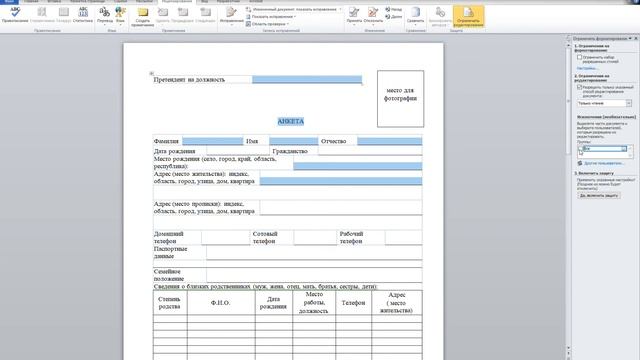Click the Дата рождения label in form
This screenshot has height=360, width=640.
pos(174,151)
